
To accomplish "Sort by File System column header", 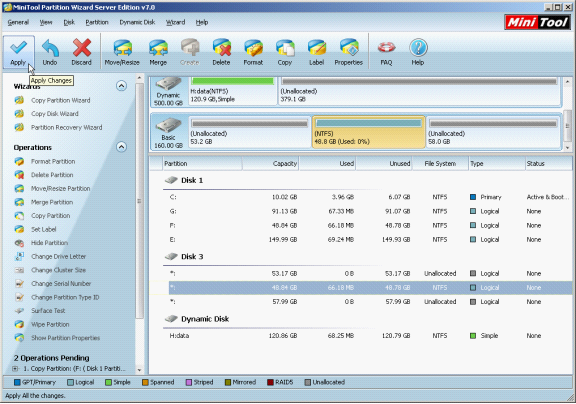I will [440, 163].
